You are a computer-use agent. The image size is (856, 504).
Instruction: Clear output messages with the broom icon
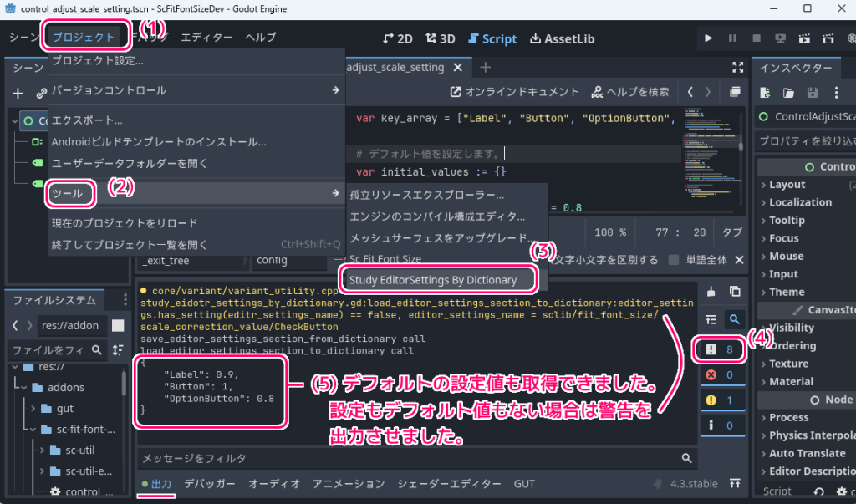(x=711, y=290)
